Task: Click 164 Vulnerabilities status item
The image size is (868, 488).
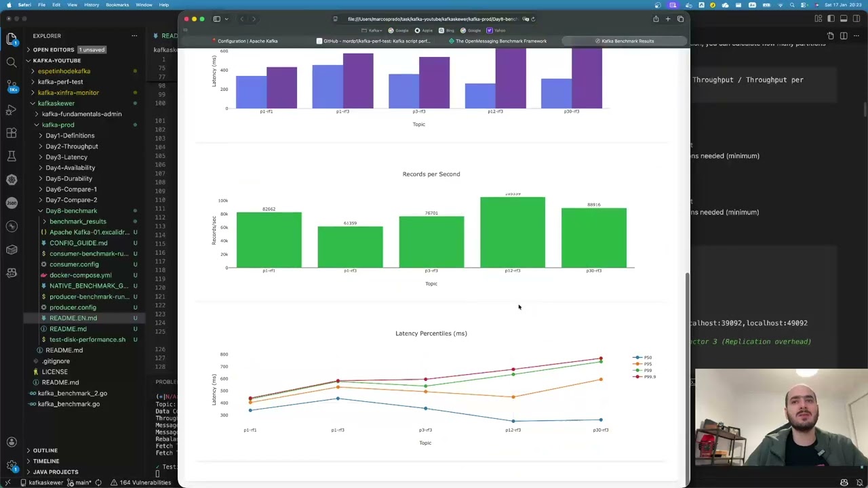Action: (x=142, y=483)
